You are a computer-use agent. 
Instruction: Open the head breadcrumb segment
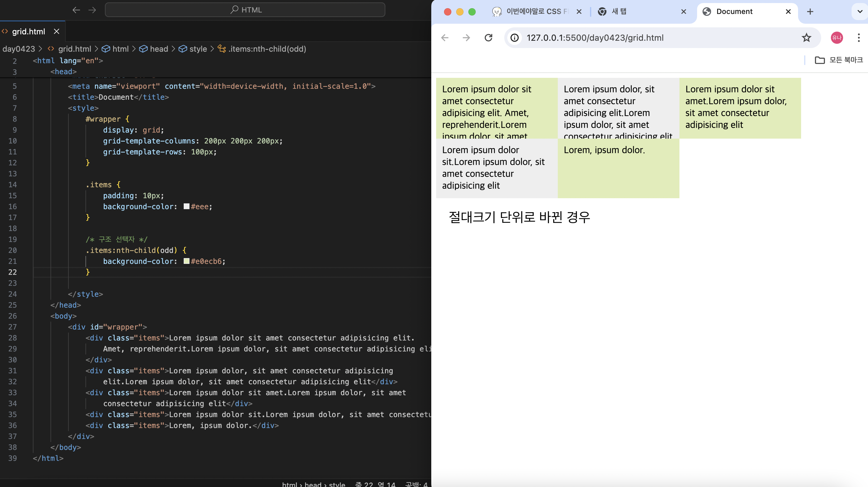(x=159, y=49)
